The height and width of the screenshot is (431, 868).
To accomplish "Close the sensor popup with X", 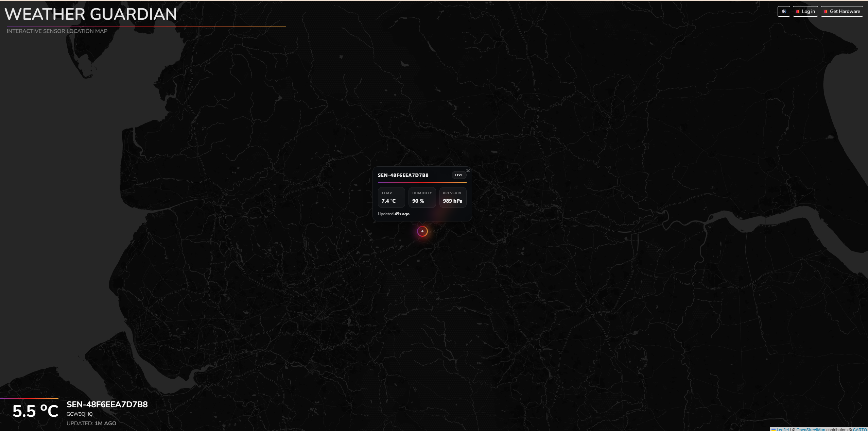I will [x=468, y=171].
